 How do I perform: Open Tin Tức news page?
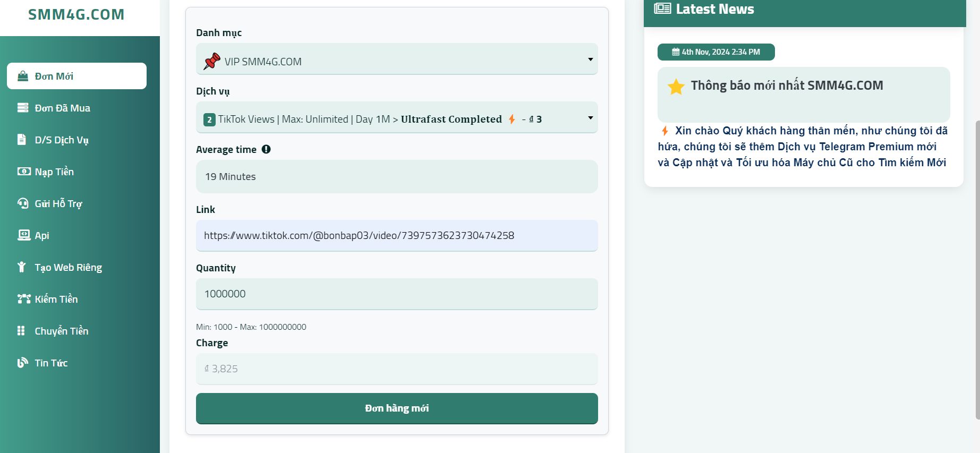76,363
